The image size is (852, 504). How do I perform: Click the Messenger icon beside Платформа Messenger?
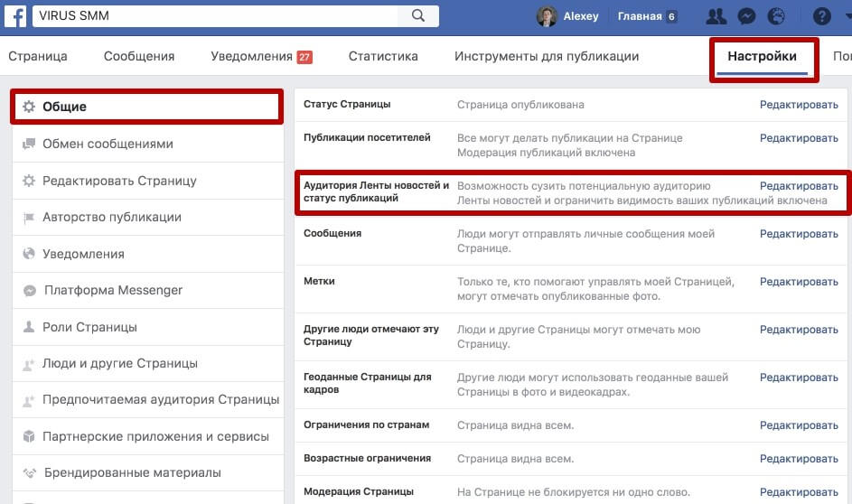pos(29,291)
